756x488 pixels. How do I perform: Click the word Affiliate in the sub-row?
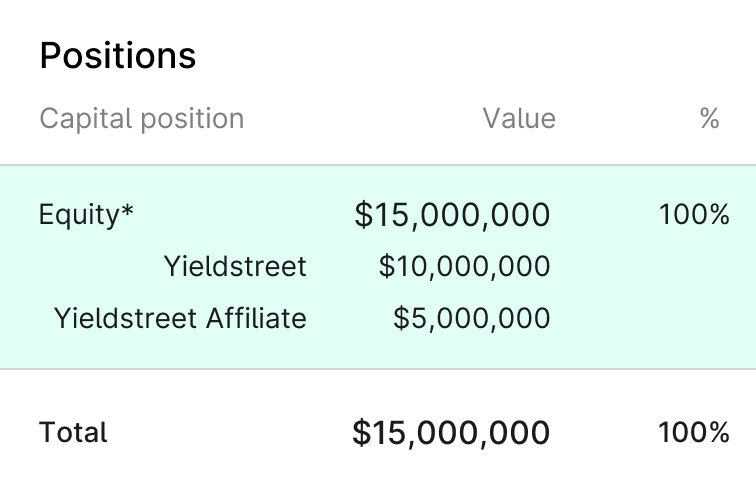[256, 318]
